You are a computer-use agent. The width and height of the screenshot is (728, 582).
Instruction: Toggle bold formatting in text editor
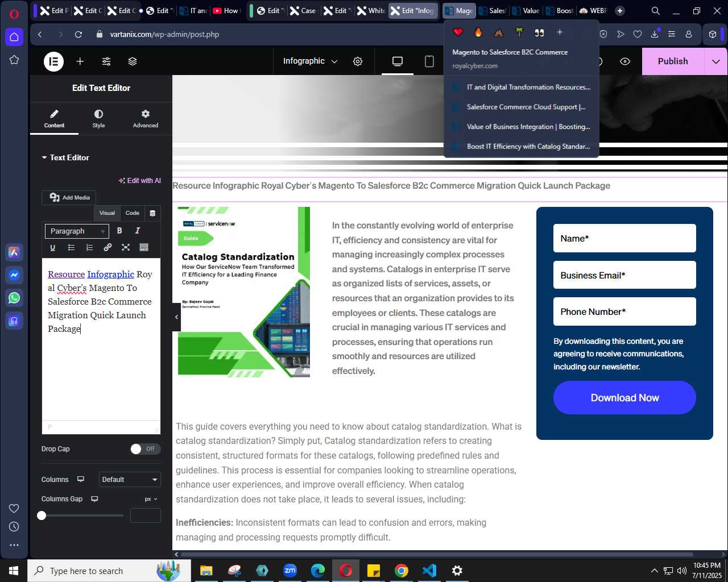(119, 231)
